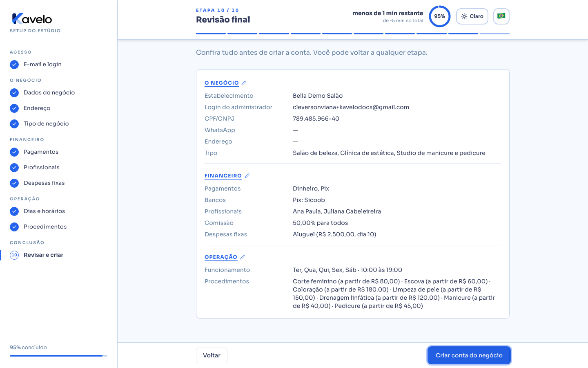Open the Pagamentos step in sidebar
Image resolution: width=588 pixels, height=368 pixels.
pyautogui.click(x=41, y=152)
